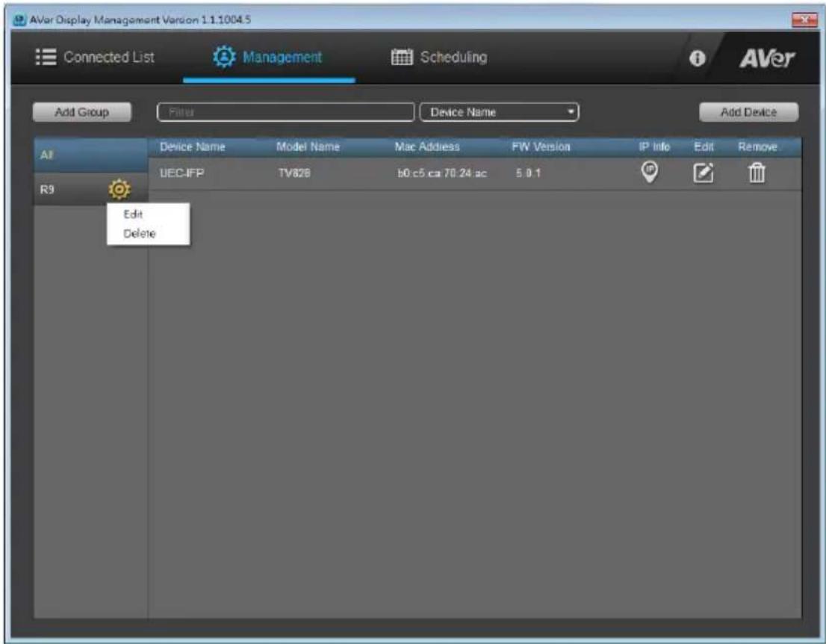This screenshot has height=644, width=826.
Task: Click the 5.0.1 firmware version cell
Action: [x=528, y=173]
